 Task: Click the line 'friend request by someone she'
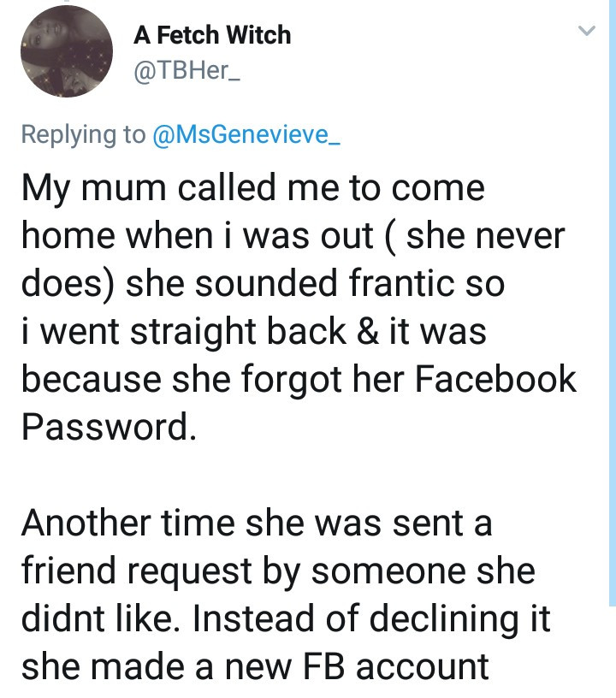[x=278, y=571]
